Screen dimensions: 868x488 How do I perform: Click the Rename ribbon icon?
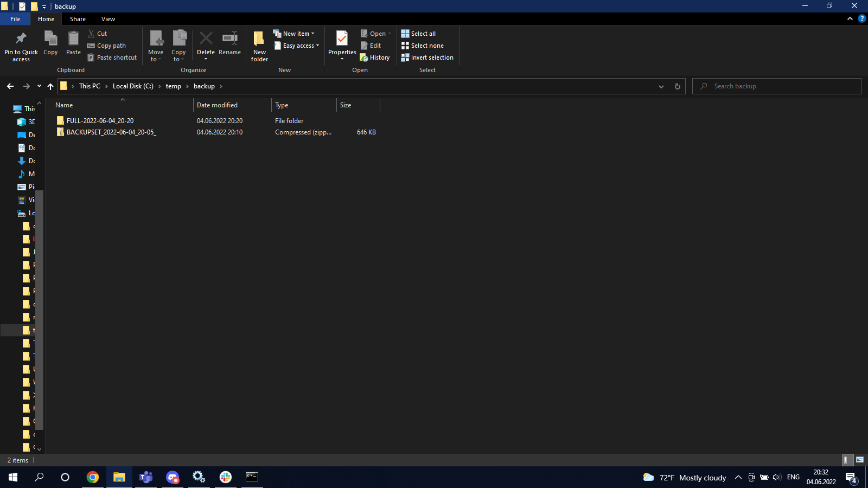pos(229,43)
